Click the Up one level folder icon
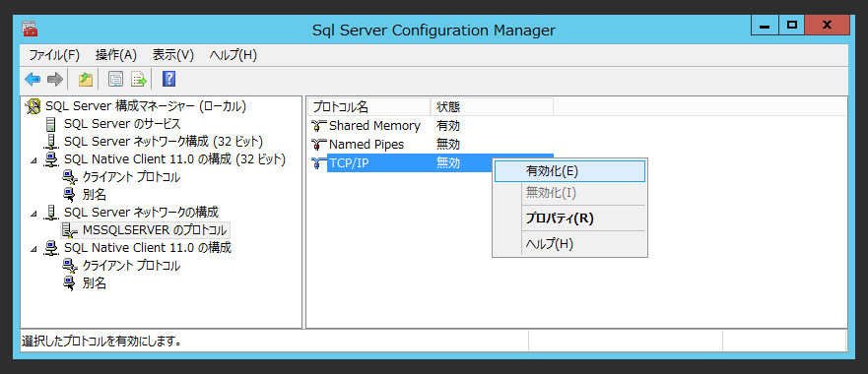868x374 pixels. tap(86, 80)
